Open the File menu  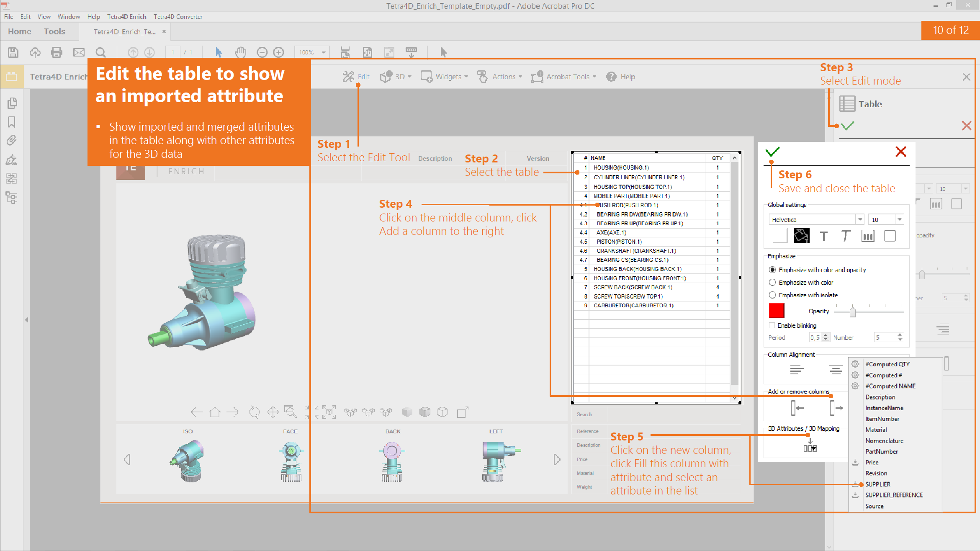pyautogui.click(x=9, y=17)
